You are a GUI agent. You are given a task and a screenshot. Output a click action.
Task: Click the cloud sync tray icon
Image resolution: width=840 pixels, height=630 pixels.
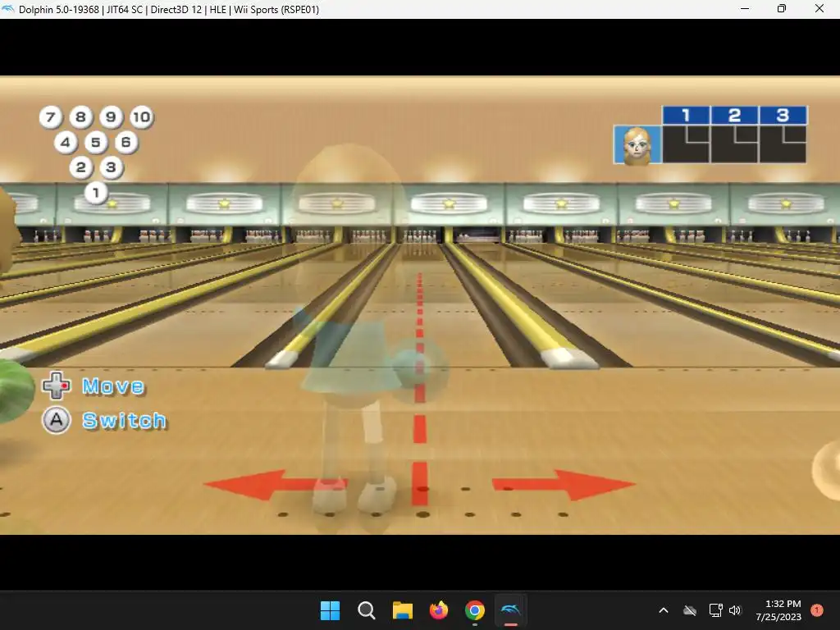[x=690, y=610]
